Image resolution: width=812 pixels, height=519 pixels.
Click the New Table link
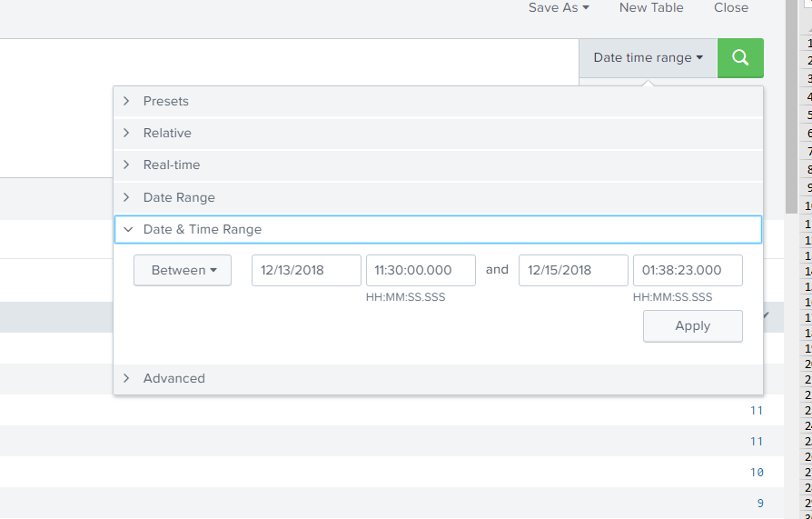pos(651,8)
